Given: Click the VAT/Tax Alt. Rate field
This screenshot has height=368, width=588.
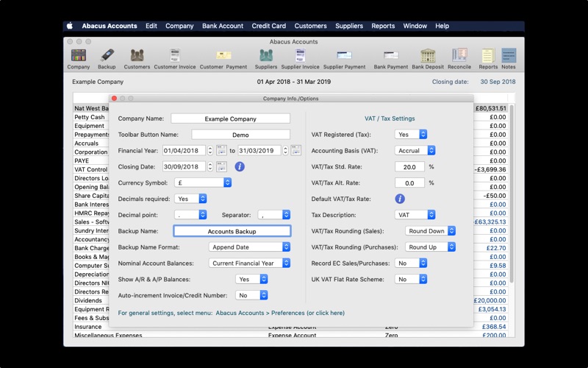Looking at the screenshot, I should coord(409,183).
